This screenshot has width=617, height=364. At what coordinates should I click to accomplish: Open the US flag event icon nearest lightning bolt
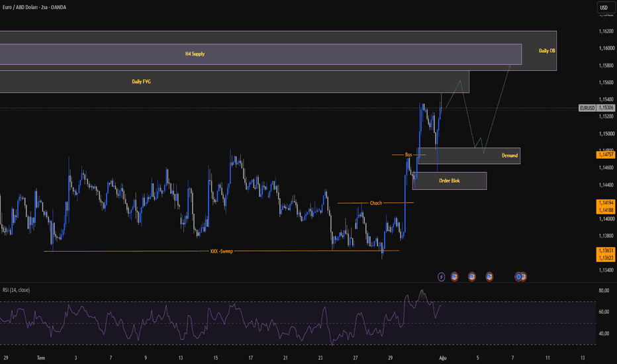(x=454, y=277)
